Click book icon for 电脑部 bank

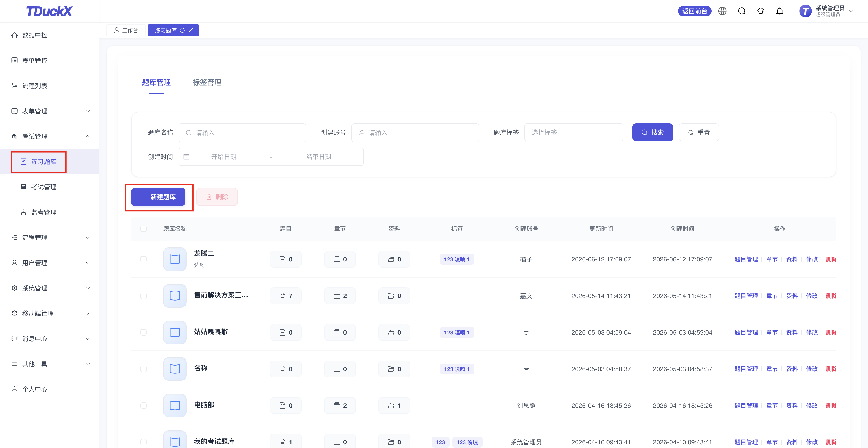click(175, 406)
